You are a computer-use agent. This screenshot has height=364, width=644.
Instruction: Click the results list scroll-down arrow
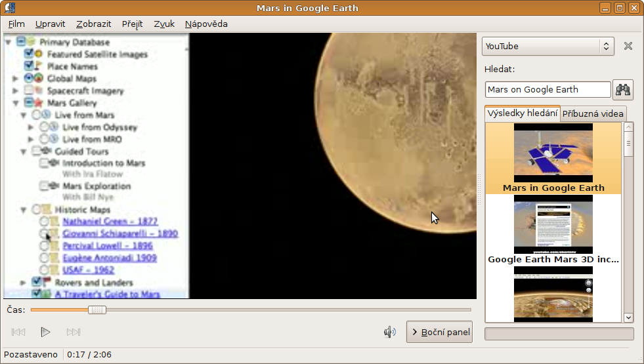[628, 317]
